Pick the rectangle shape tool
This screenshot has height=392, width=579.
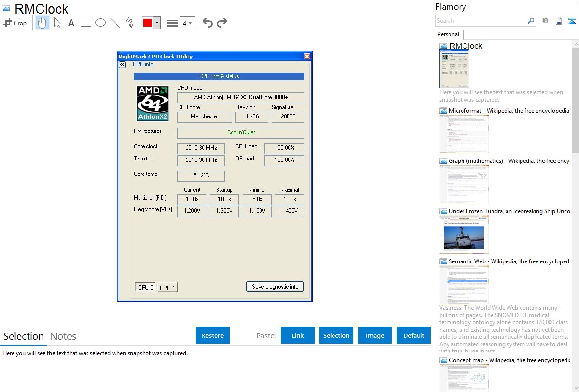86,23
